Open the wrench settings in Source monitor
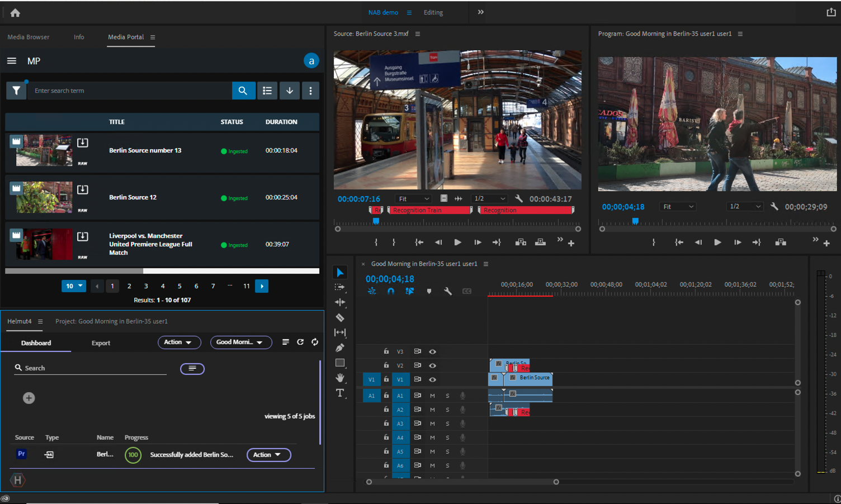Viewport: 841px width, 504px height. pyautogui.click(x=518, y=198)
